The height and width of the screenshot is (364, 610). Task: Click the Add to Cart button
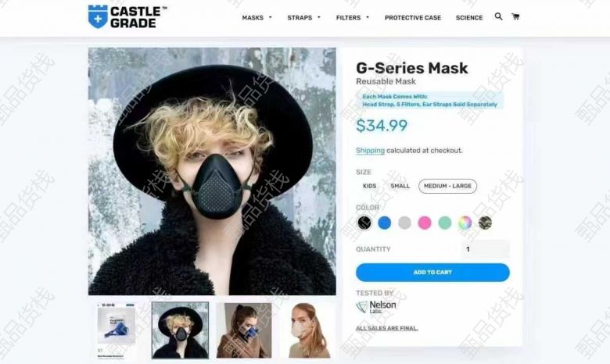(x=432, y=273)
